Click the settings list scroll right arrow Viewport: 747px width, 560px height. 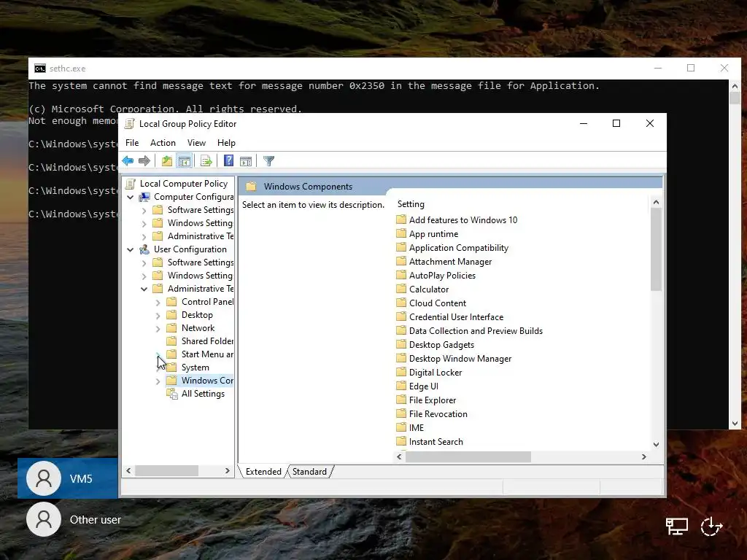click(643, 456)
